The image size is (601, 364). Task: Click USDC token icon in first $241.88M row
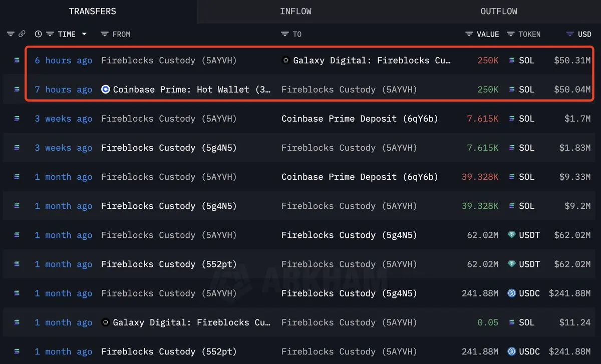511,293
